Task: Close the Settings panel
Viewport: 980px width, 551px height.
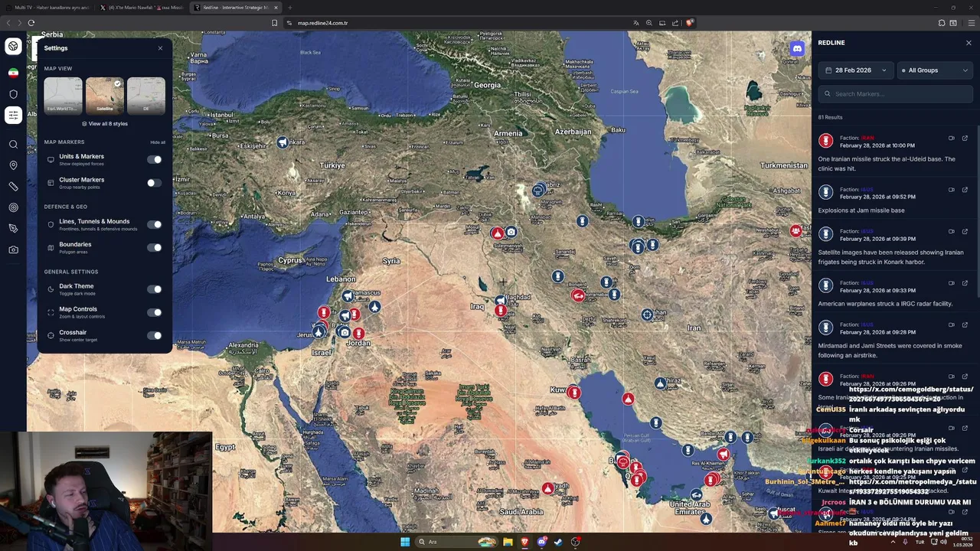Action: (x=160, y=48)
